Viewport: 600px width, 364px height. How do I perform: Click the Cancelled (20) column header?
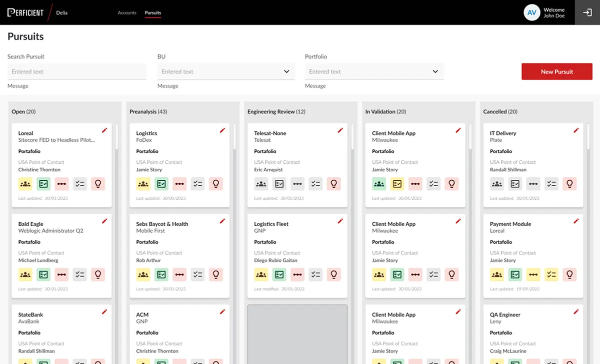[x=500, y=112]
